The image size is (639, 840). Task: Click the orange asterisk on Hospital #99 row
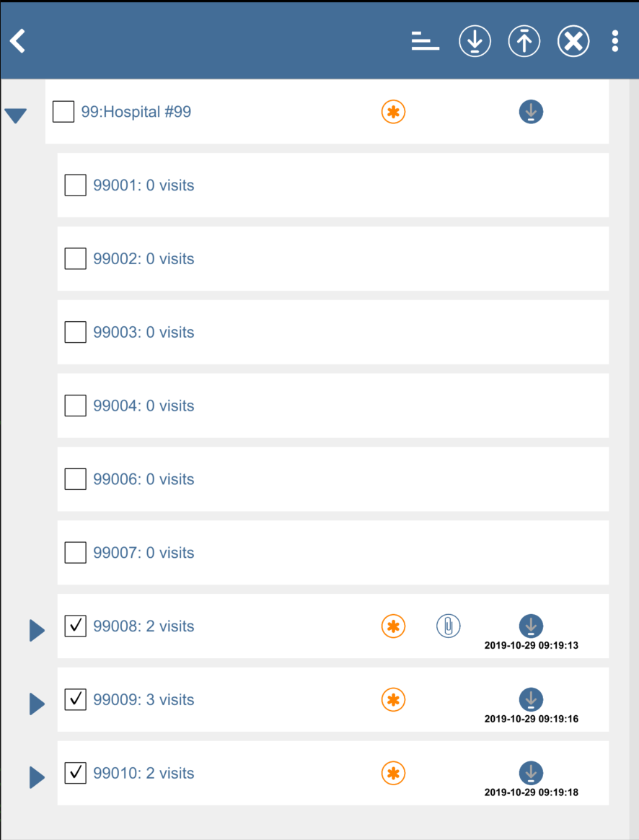click(x=393, y=112)
